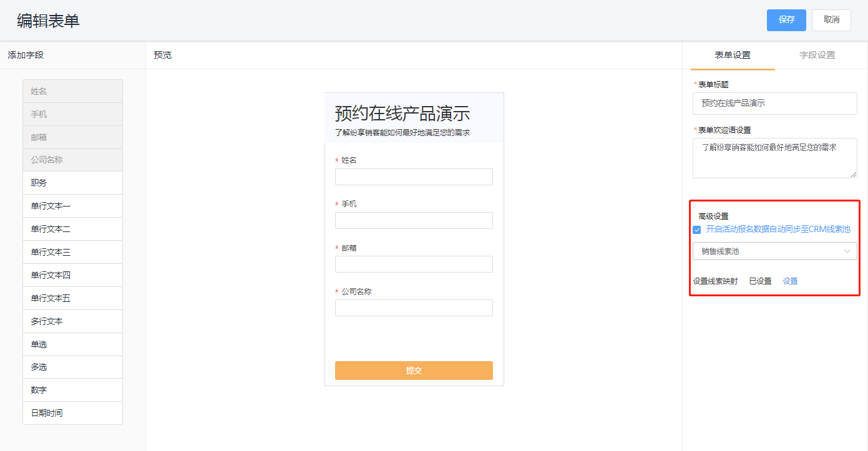
Task: Click the 公司名称 input in preview
Action: pyautogui.click(x=414, y=308)
